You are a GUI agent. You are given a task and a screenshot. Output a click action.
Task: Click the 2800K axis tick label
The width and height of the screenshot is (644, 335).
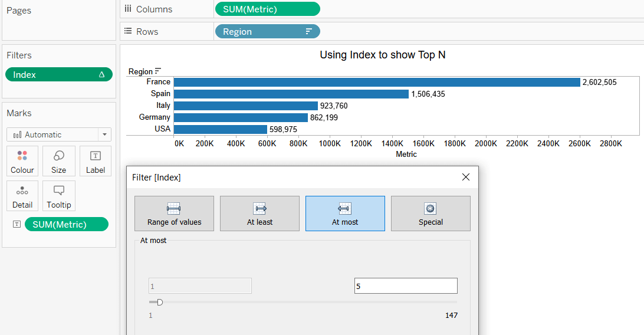click(x=611, y=144)
